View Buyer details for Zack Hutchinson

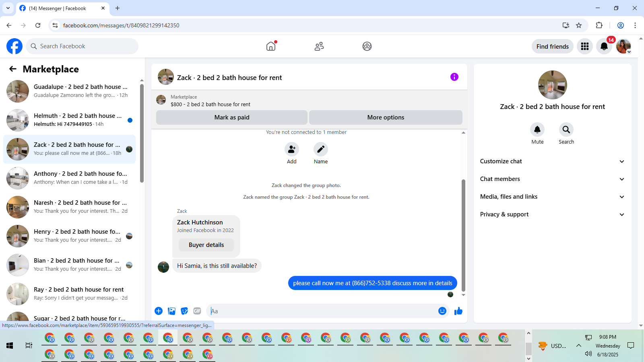click(x=206, y=245)
